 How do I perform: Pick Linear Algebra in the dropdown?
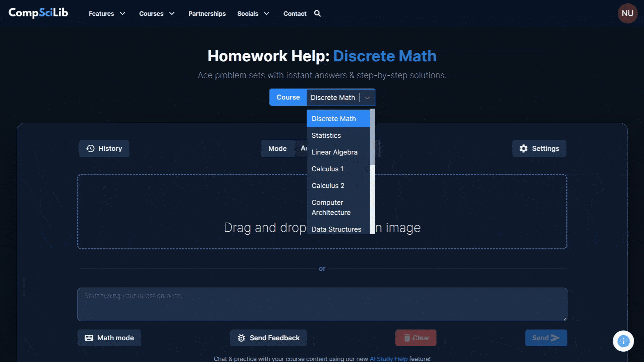(x=338, y=152)
